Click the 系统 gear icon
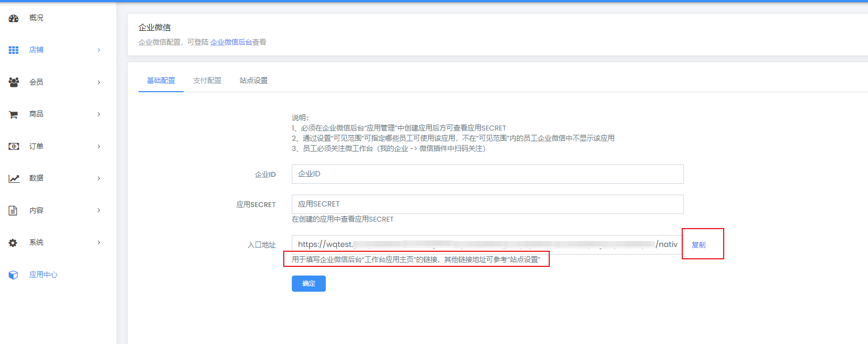 click(x=13, y=243)
